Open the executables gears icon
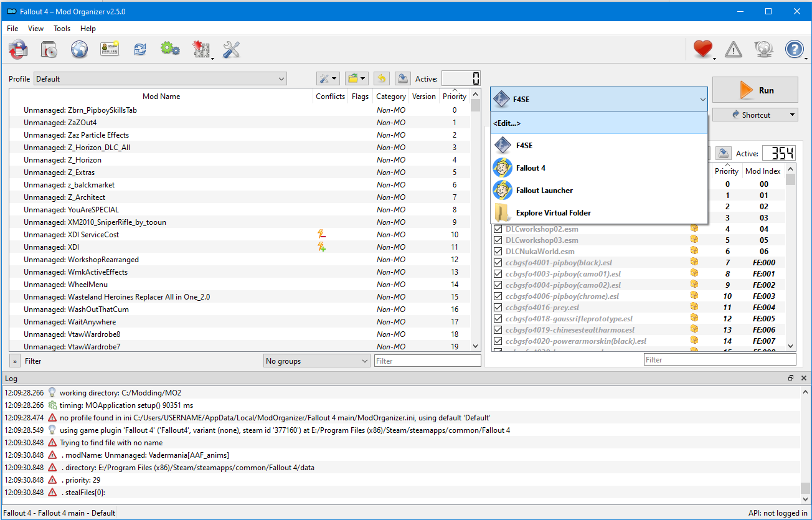The height and width of the screenshot is (520, 812). pos(170,50)
